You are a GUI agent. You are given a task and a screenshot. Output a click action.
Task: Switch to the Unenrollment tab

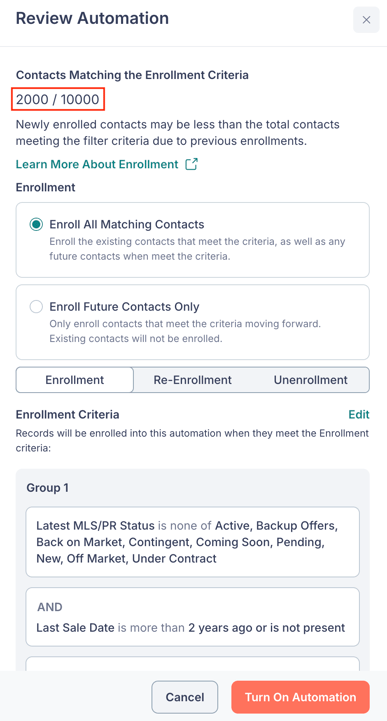311,380
